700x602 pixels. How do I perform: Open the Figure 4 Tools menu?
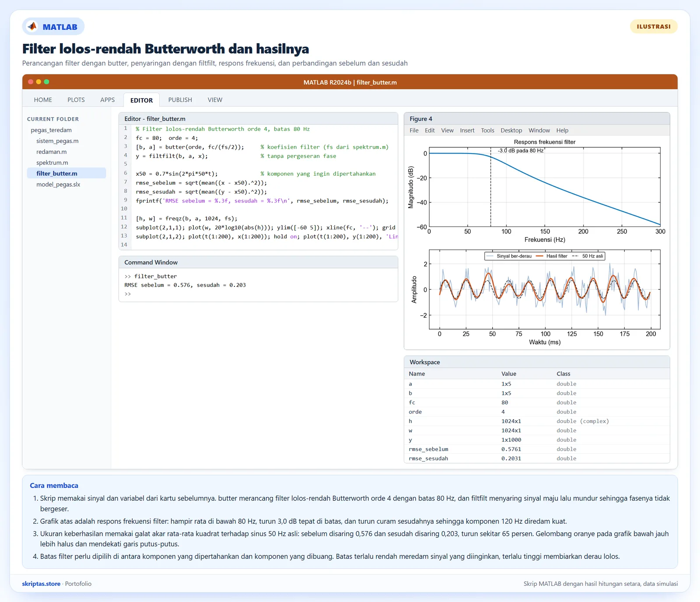(487, 130)
